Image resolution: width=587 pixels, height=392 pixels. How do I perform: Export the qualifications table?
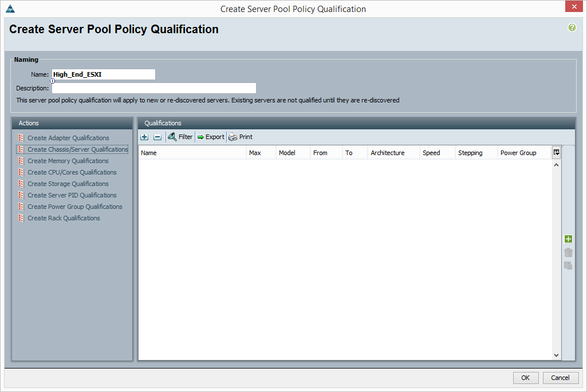point(211,137)
